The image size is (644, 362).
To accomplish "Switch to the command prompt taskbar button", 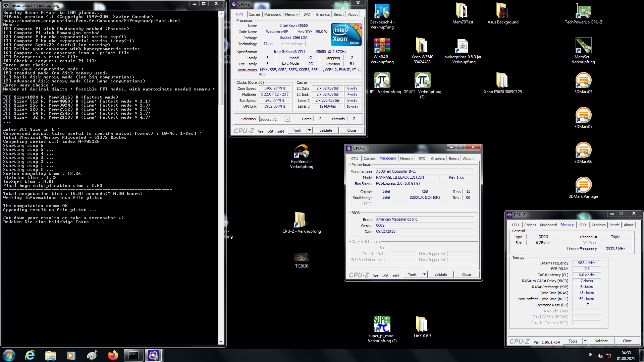I will (133, 355).
